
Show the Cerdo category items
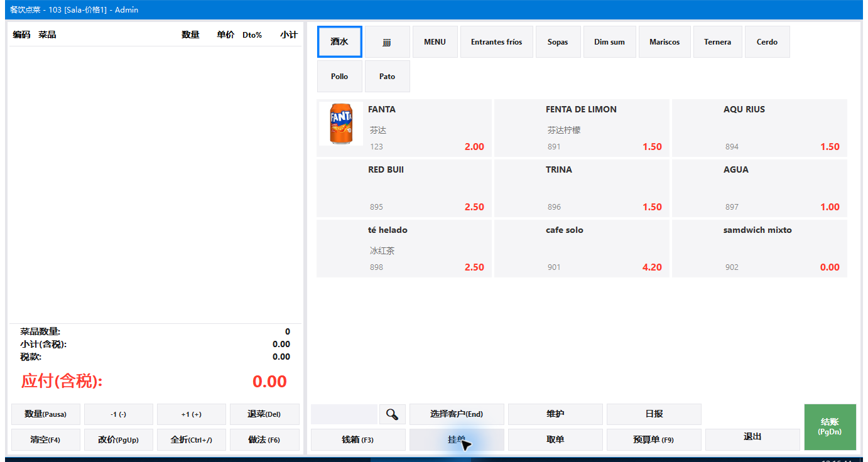[x=768, y=42]
